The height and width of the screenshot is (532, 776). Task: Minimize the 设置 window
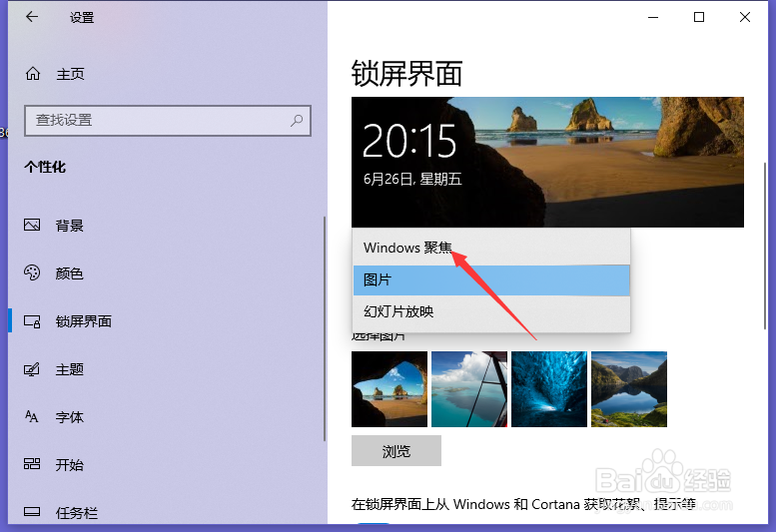[x=653, y=17]
